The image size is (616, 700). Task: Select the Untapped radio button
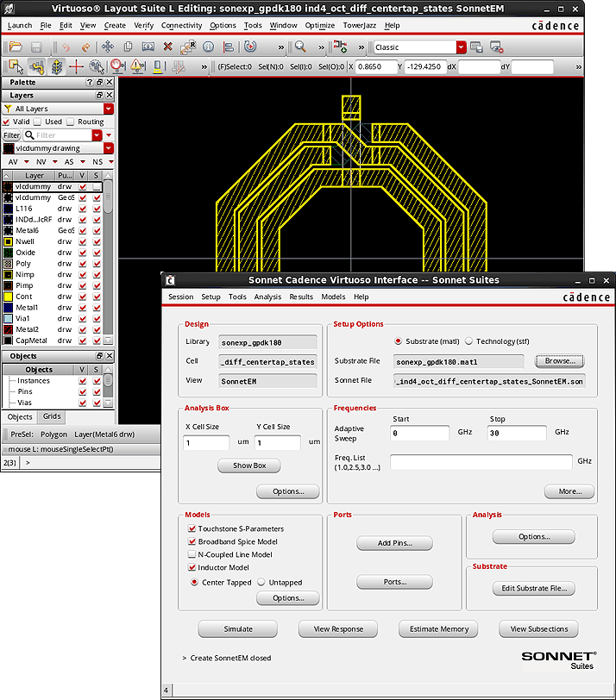[261, 582]
